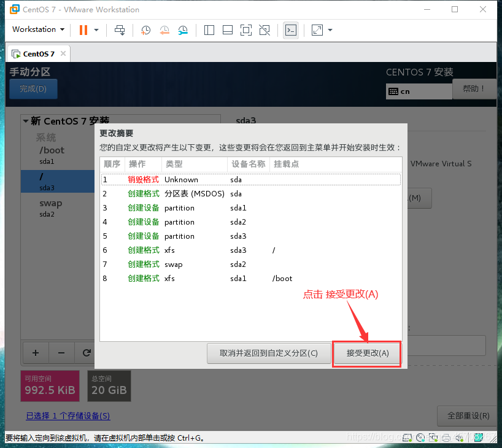Open the Workstation menu dropdown
This screenshot has height=448, width=502.
[39, 29]
